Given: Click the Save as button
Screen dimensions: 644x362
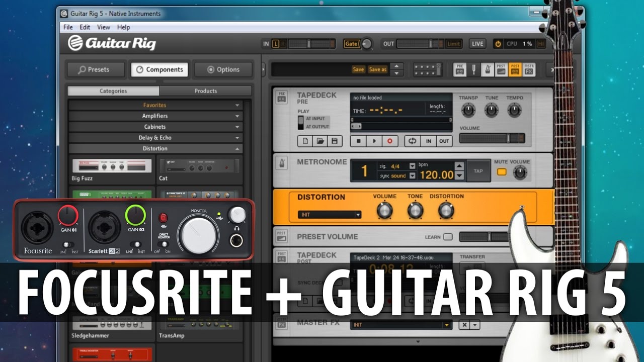Looking at the screenshot, I should [378, 69].
